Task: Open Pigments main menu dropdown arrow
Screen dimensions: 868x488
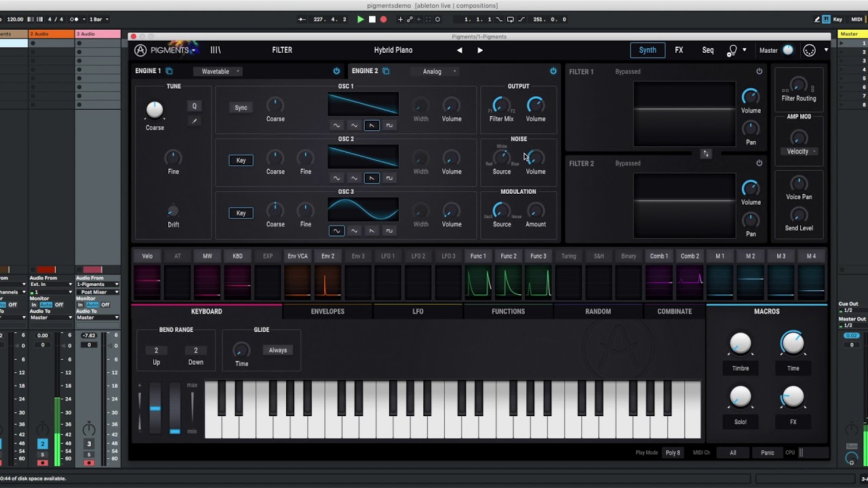Action: tap(194, 50)
